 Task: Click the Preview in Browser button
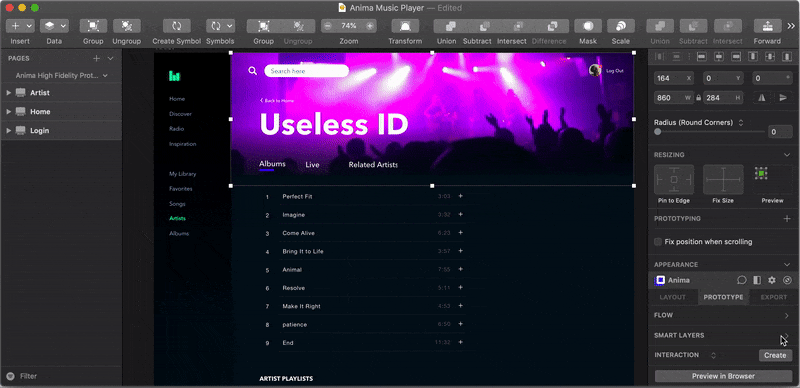(723, 376)
